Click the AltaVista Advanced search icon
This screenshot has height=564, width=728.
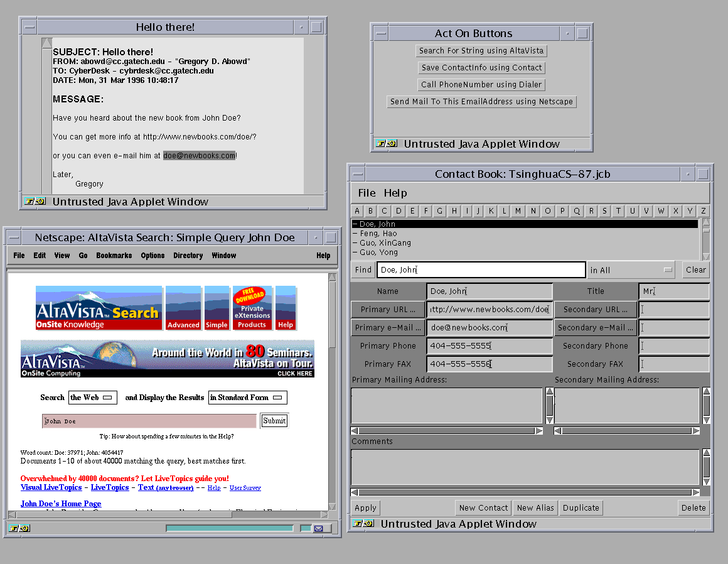tap(183, 308)
